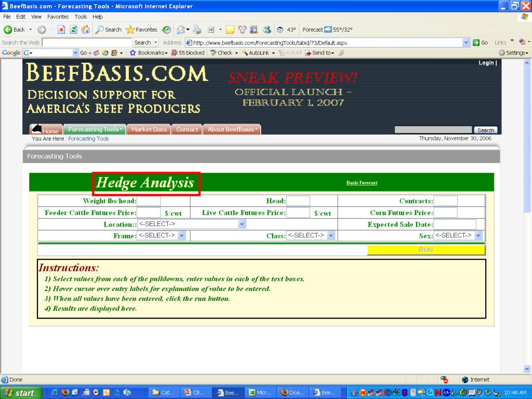This screenshot has width=532, height=399.
Task: Click the Live Cattle Futures Price field
Action: tap(298, 212)
